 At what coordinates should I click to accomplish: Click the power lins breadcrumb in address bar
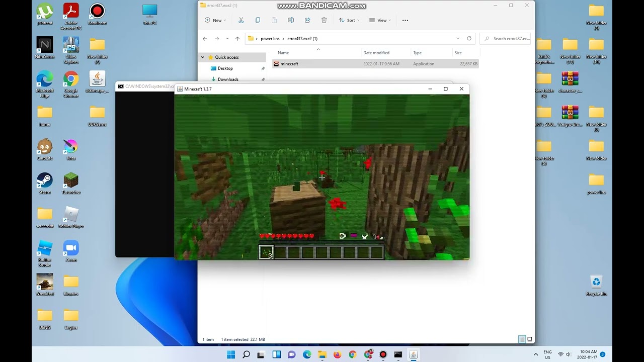[270, 39]
